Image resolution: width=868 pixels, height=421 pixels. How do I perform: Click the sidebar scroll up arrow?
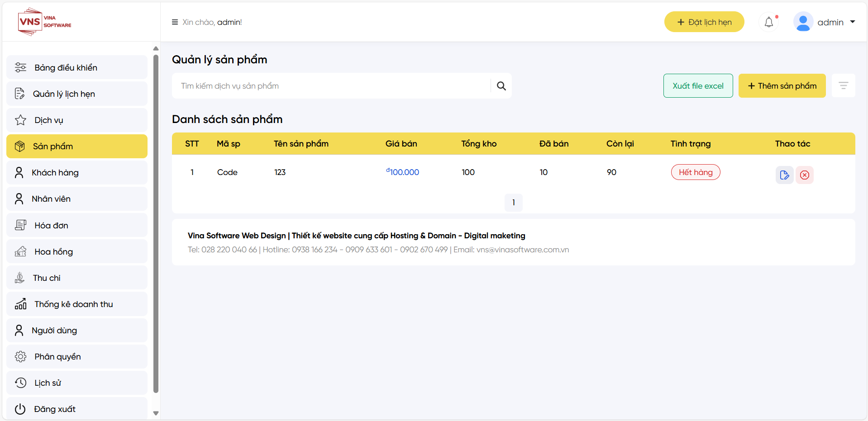pos(156,48)
